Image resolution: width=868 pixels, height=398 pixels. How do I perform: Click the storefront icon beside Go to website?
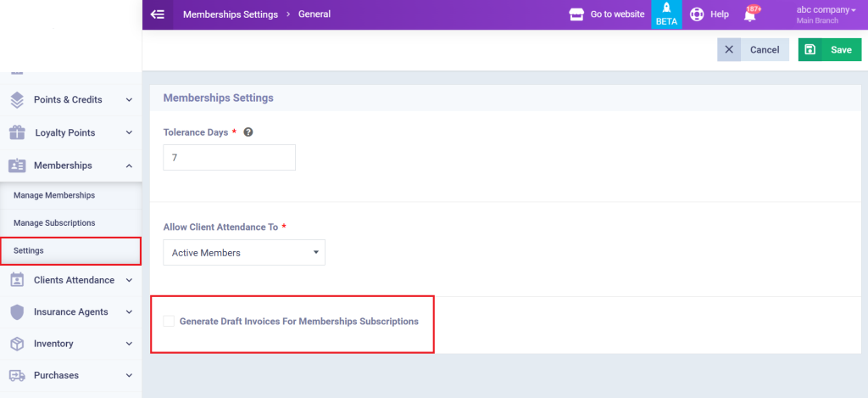tap(576, 14)
